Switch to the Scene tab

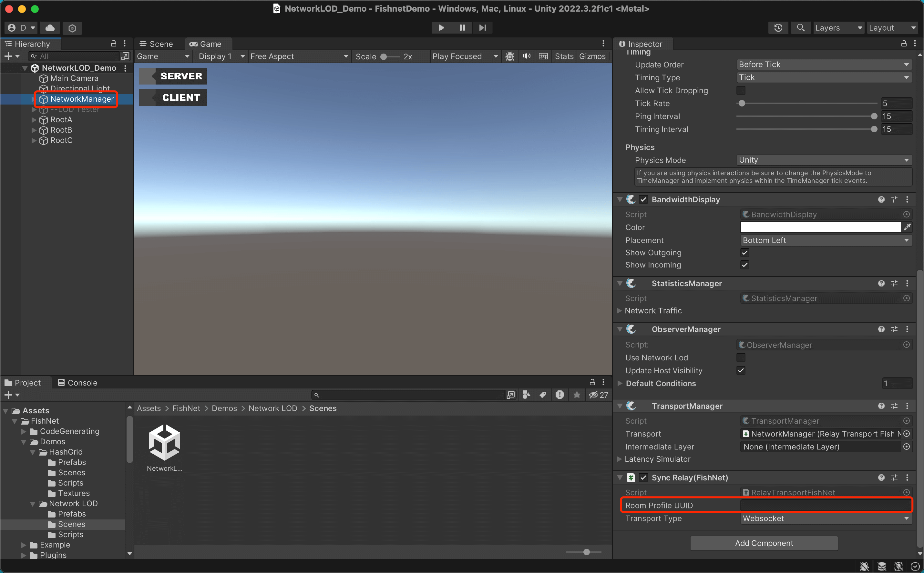pyautogui.click(x=157, y=44)
